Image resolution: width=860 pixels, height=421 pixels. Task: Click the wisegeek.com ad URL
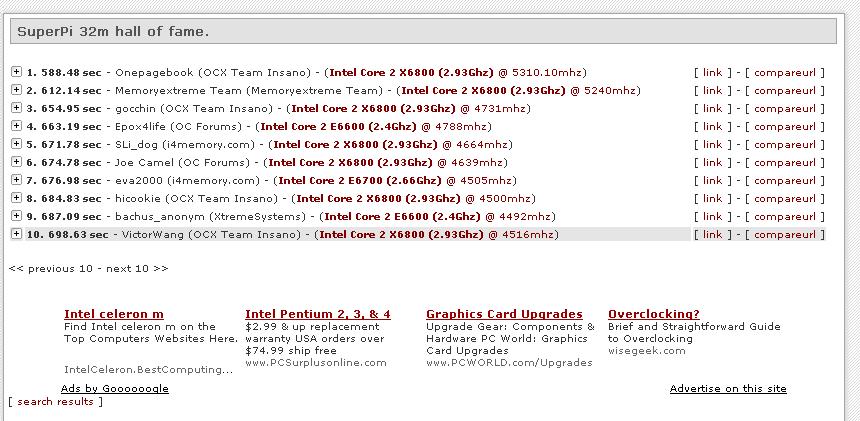click(647, 351)
